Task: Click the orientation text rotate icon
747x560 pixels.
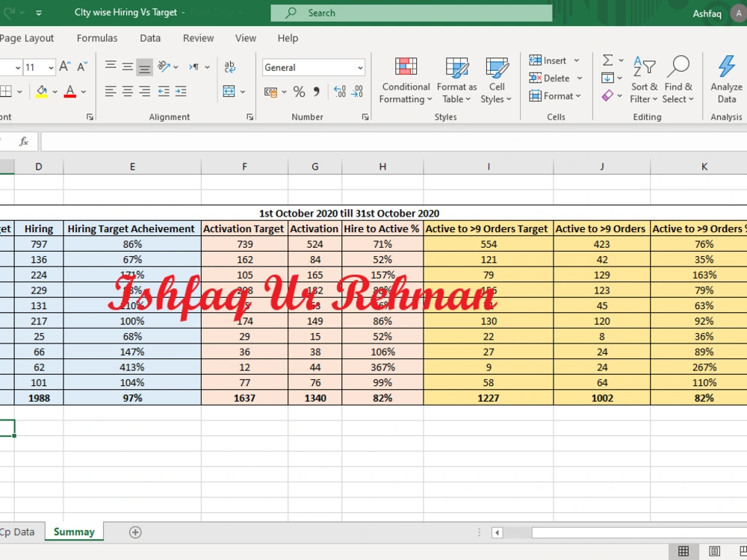Action: (x=164, y=67)
